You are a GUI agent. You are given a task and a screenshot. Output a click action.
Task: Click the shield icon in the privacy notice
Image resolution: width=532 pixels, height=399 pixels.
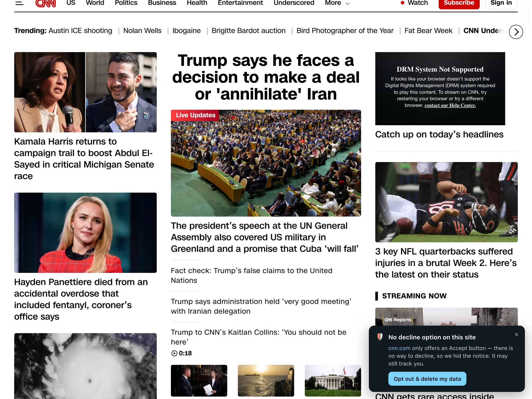click(380, 337)
